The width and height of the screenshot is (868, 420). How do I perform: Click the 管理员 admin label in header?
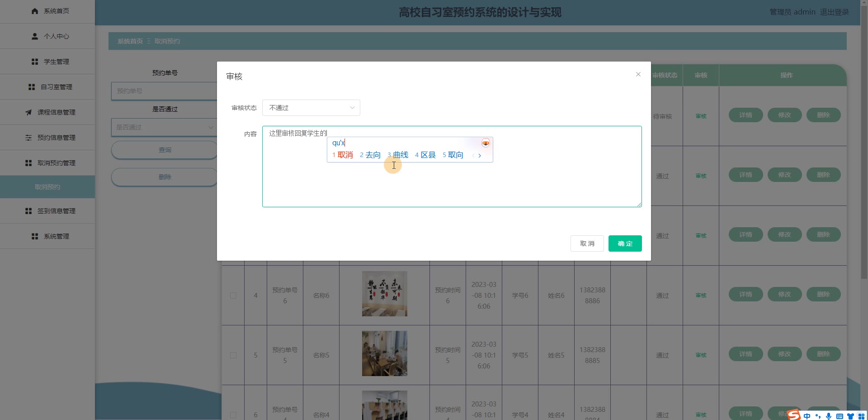793,12
